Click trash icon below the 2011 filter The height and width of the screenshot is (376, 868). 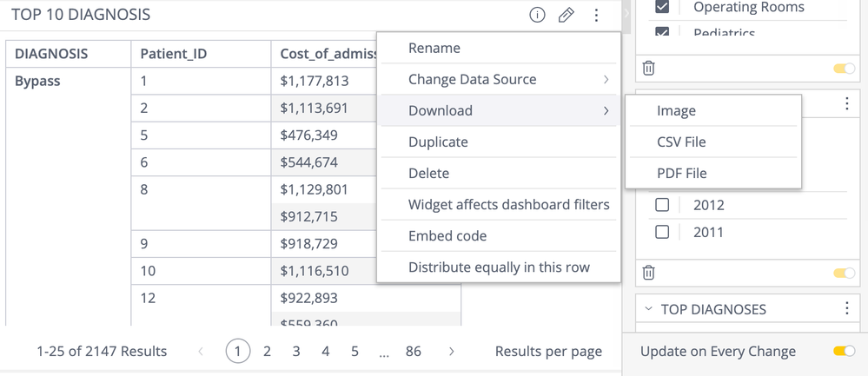pyautogui.click(x=649, y=273)
